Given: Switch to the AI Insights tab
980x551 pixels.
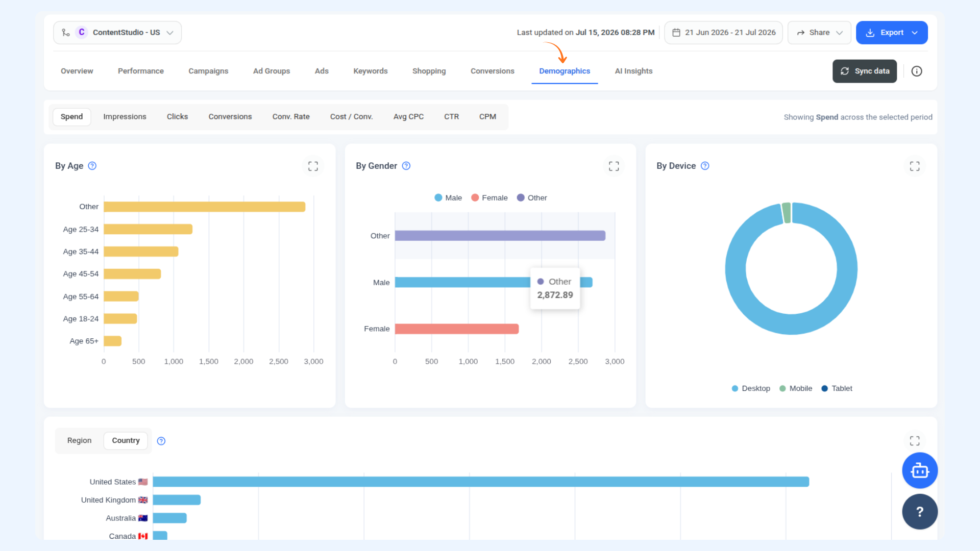Looking at the screenshot, I should 633,71.
